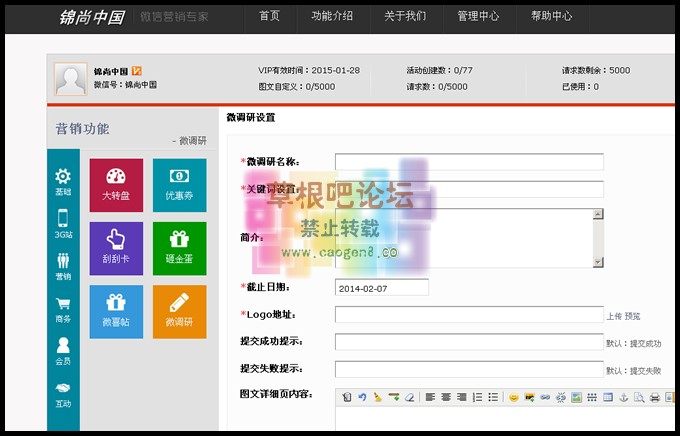
Task: Click the 提交失败提示 input field
Action: 469,369
